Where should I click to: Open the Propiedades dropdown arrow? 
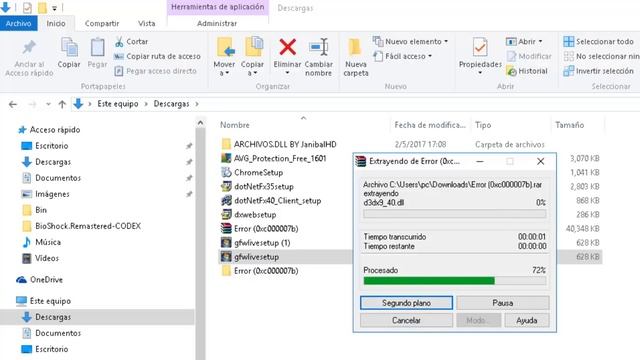[x=480, y=73]
